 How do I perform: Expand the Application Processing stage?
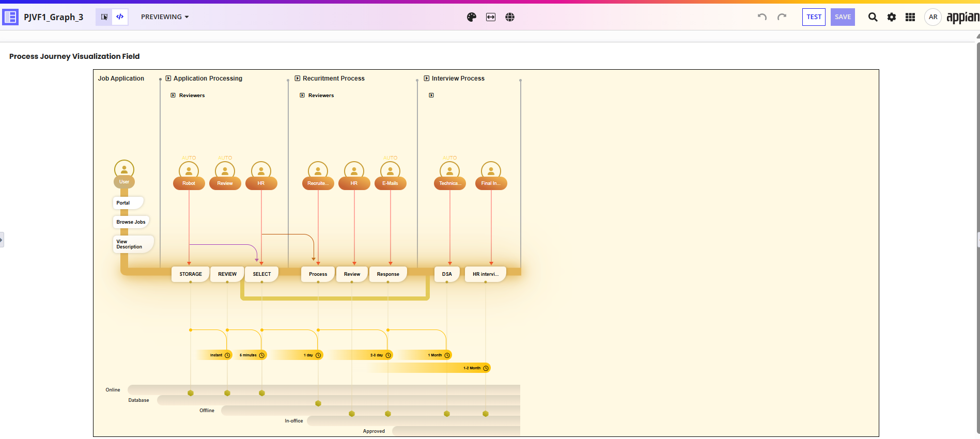(168, 79)
